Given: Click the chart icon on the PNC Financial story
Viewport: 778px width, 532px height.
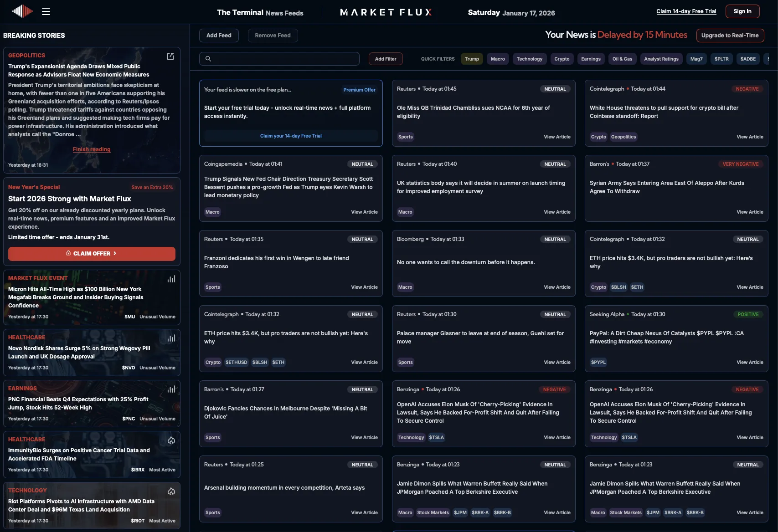Looking at the screenshot, I should [171, 389].
